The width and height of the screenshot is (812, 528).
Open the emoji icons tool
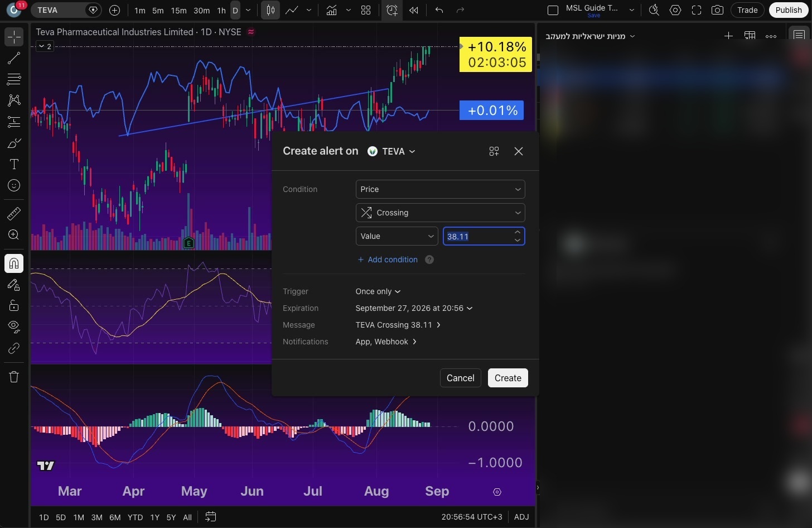click(x=14, y=185)
